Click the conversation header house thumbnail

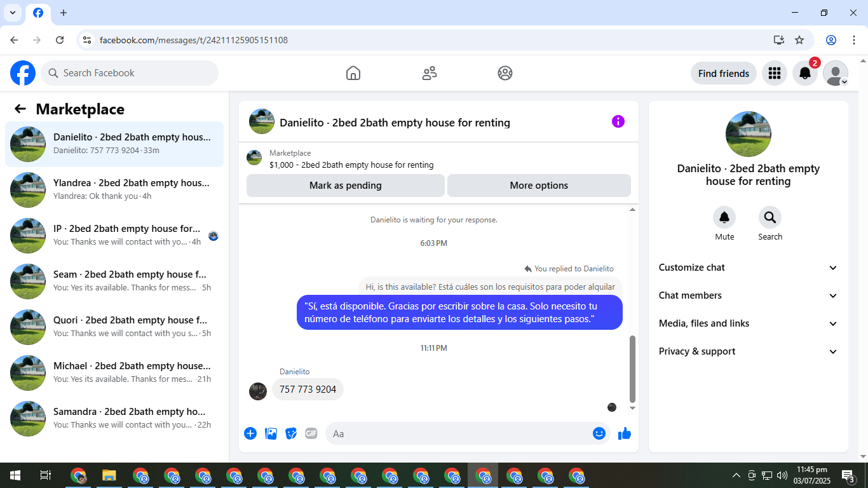click(x=262, y=121)
